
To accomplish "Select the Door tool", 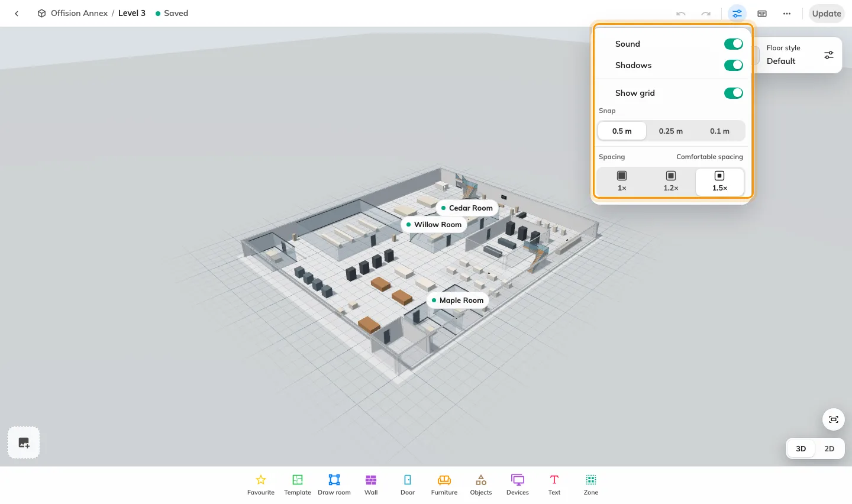I will (408, 484).
